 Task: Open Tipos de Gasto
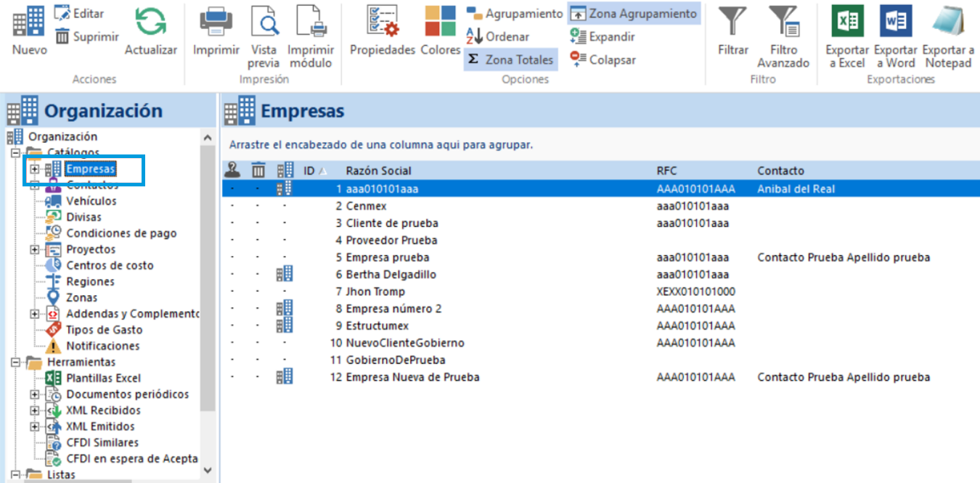tap(104, 330)
